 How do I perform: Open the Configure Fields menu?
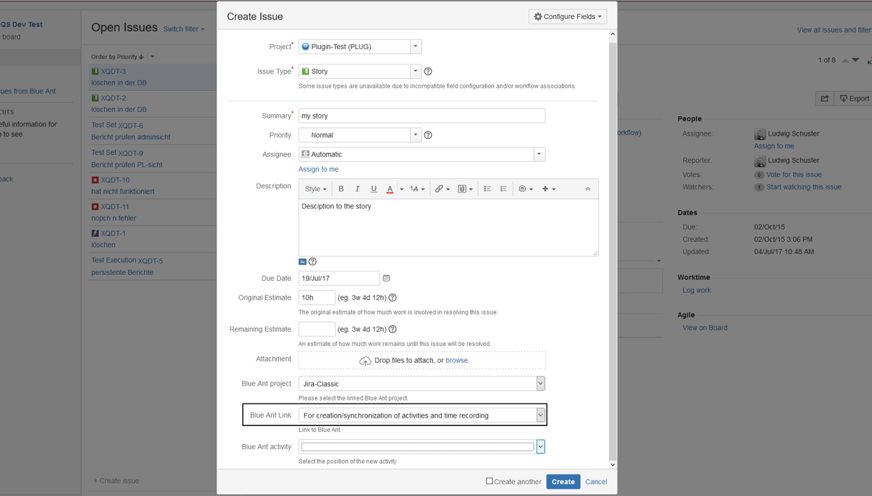tap(567, 17)
